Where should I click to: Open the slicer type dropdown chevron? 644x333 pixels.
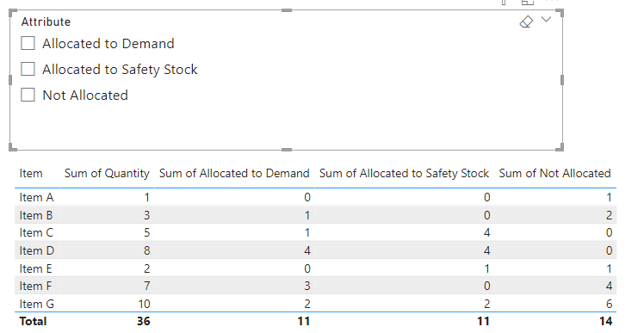(546, 19)
